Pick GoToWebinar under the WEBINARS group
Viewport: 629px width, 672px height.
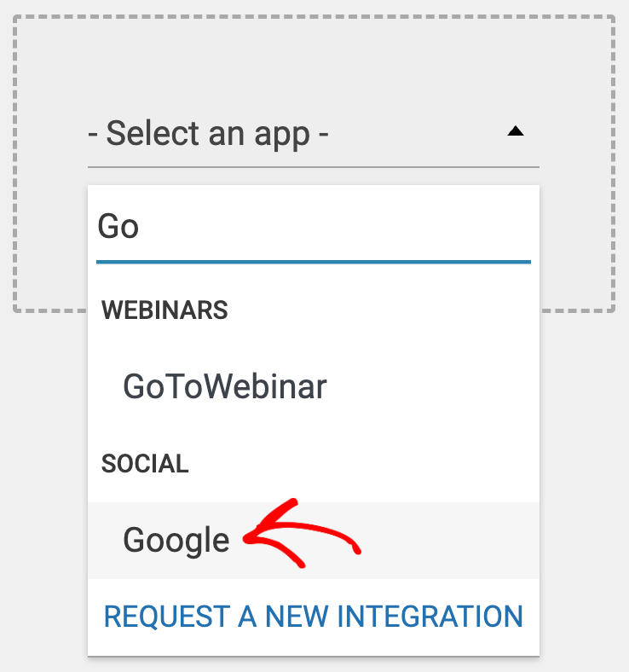(x=225, y=387)
